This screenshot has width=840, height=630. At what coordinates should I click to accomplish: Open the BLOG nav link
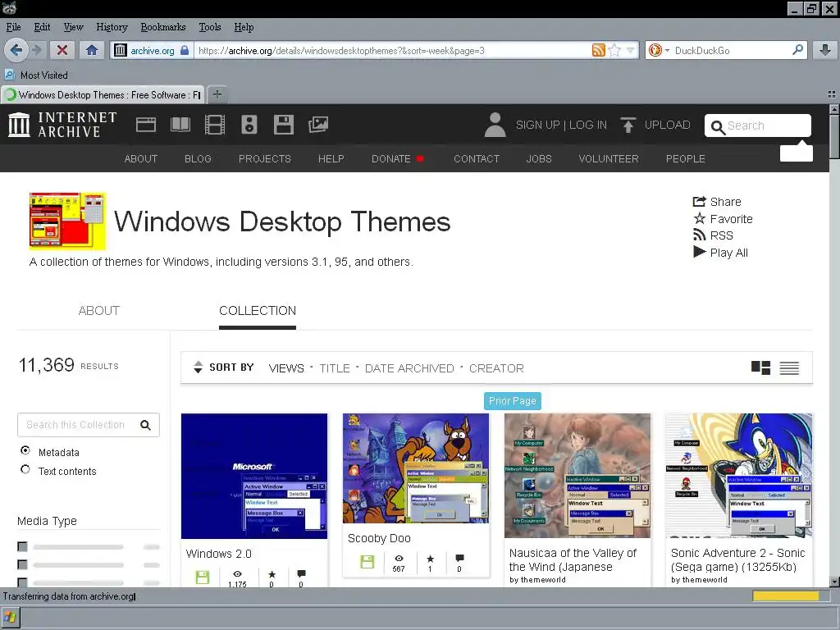tap(198, 158)
